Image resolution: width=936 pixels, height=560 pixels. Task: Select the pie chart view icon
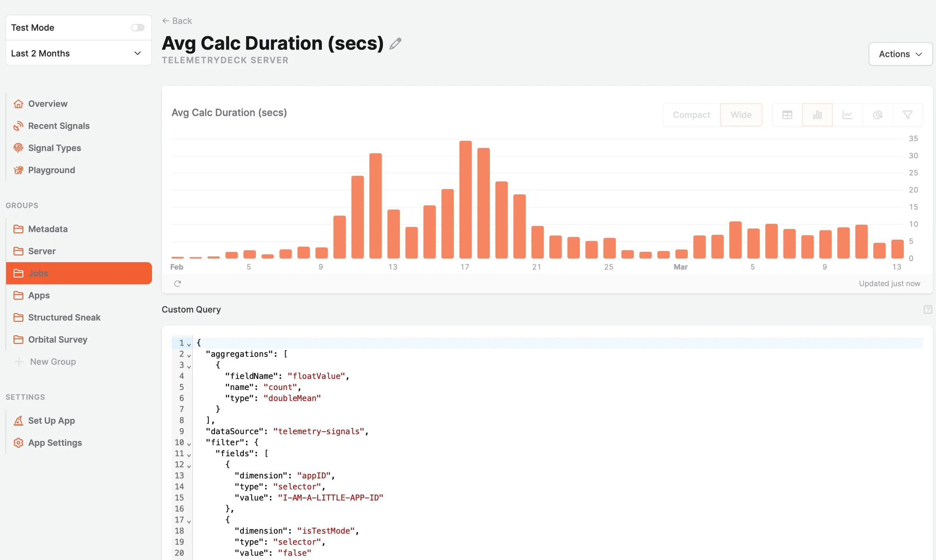point(877,115)
